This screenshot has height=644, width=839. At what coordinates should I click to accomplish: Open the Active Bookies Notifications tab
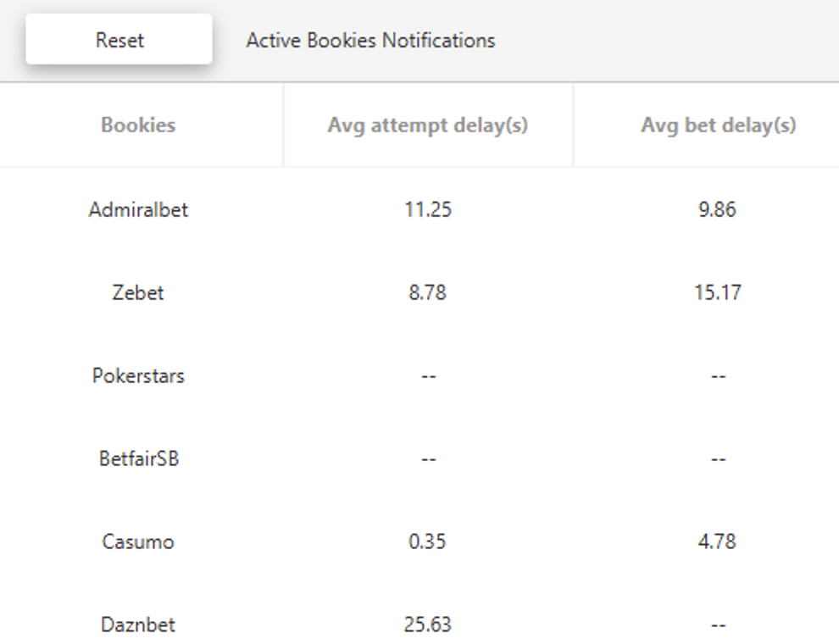pos(370,40)
